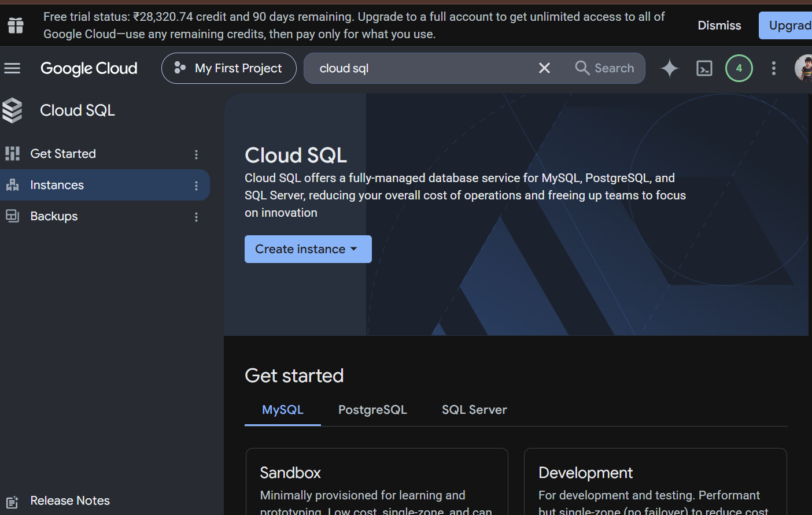Clear the search box text
This screenshot has height=515, width=812.
click(x=544, y=68)
